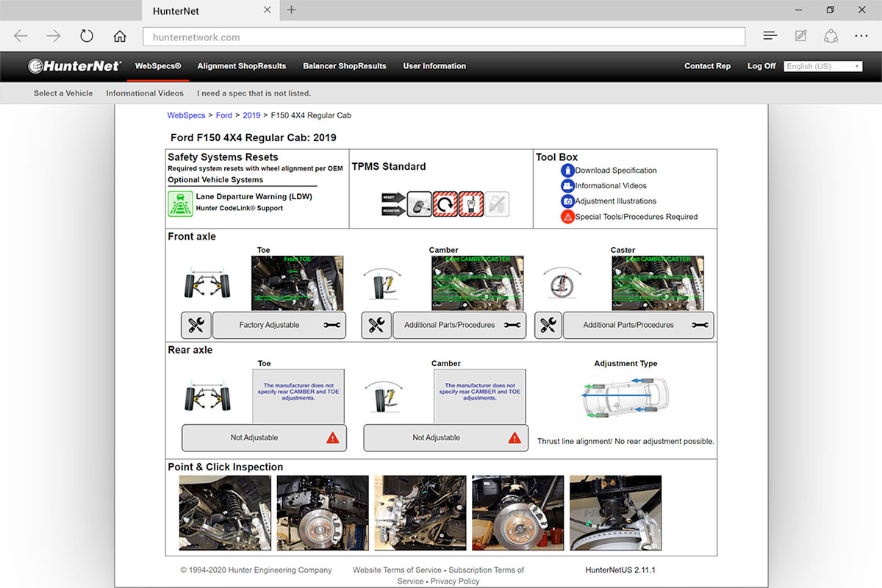Click the Caster adjustment photo thumbnail
882x588 pixels.
pyautogui.click(x=658, y=283)
